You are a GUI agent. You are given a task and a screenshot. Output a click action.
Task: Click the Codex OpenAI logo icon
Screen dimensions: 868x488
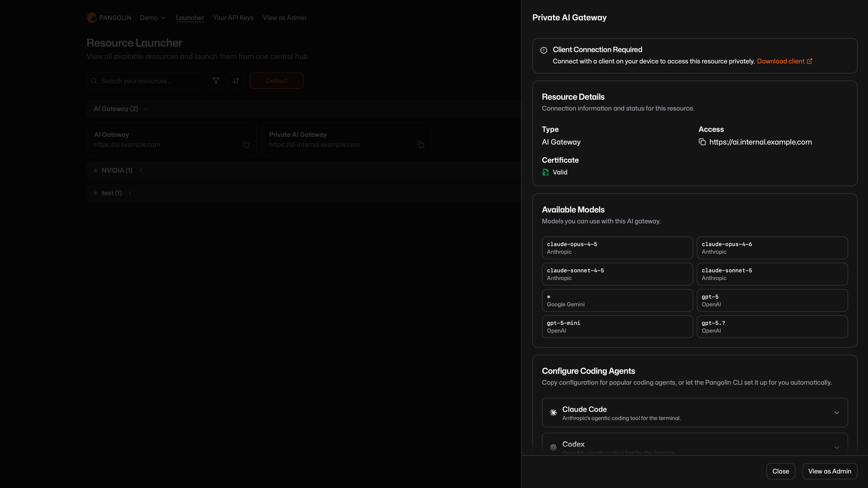click(553, 447)
